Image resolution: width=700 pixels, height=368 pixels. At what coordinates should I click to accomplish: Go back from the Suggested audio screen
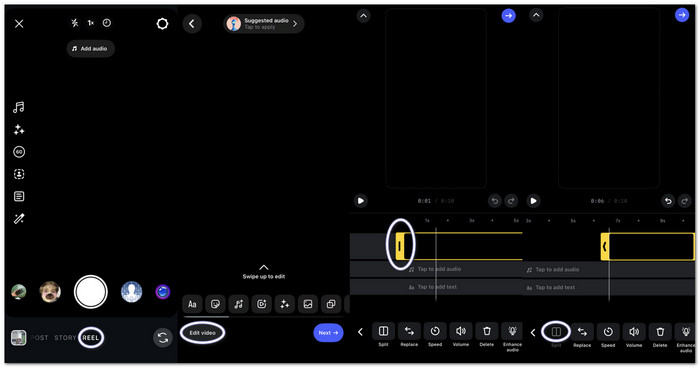tap(192, 24)
